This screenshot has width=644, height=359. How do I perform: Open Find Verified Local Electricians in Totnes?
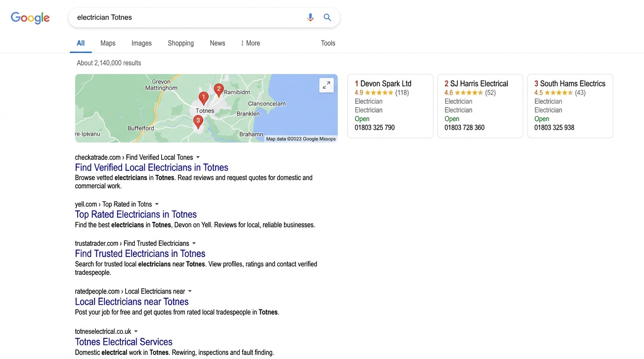pos(152,167)
